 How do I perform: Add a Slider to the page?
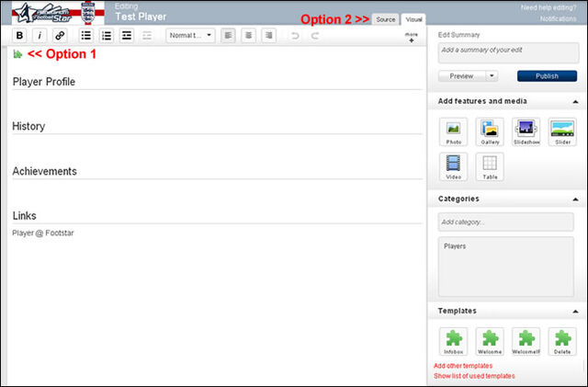[562, 132]
